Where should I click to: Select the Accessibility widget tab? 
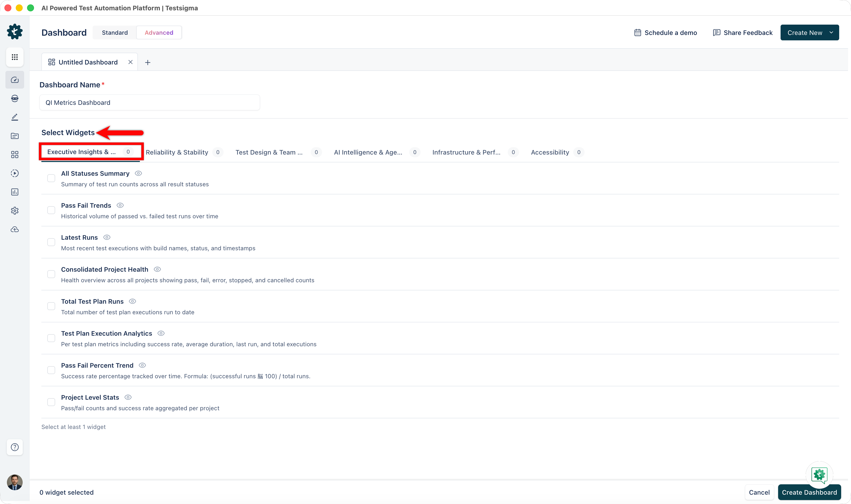pos(557,152)
